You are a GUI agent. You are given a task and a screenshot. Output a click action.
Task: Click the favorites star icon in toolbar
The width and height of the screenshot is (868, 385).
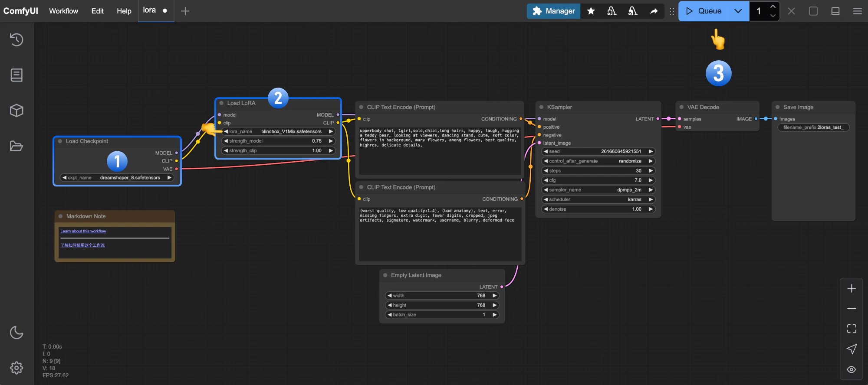[x=591, y=11]
